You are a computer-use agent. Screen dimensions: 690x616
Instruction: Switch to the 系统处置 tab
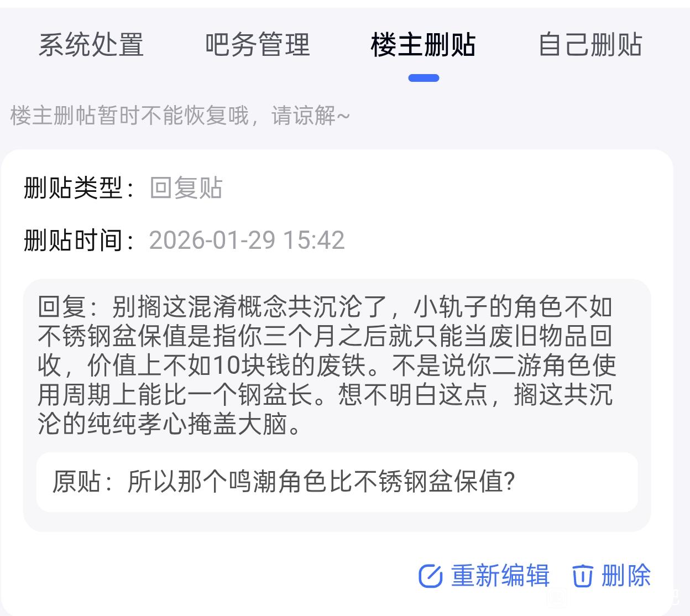91,45
